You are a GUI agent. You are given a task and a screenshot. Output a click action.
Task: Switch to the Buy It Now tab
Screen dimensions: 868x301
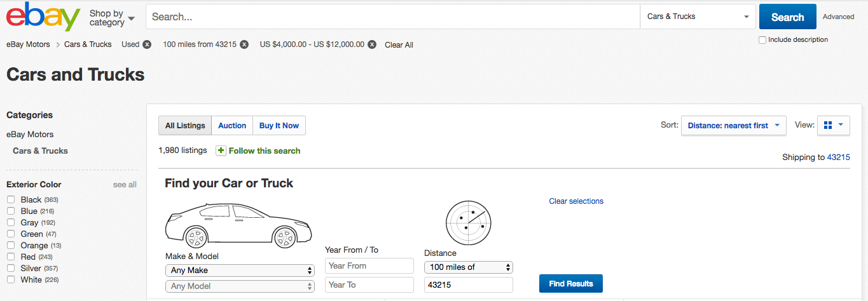(x=279, y=126)
